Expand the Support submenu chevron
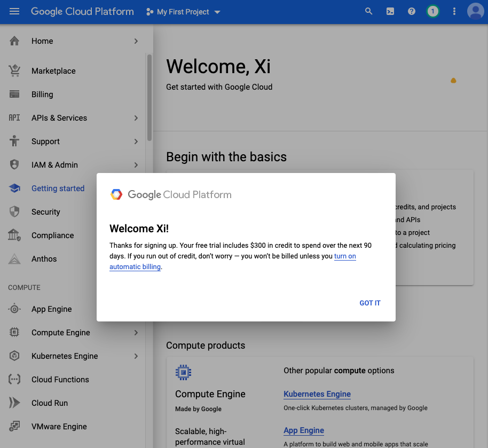The width and height of the screenshot is (488, 448). (136, 142)
